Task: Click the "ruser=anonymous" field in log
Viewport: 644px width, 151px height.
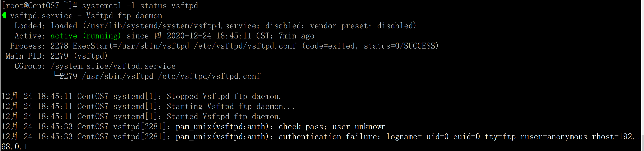Action: (x=554, y=137)
